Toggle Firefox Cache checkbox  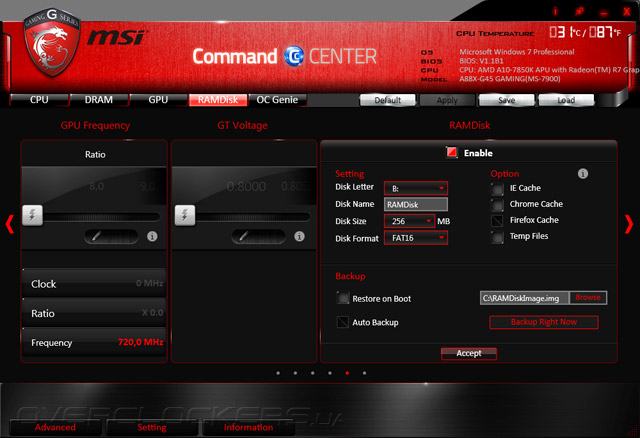pos(497,221)
